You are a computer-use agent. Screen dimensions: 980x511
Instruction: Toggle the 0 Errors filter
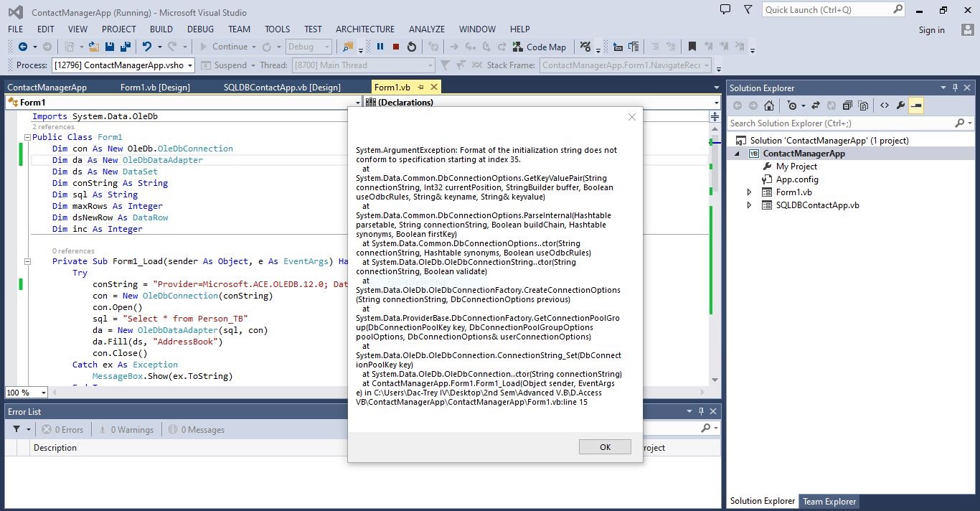[x=62, y=429]
